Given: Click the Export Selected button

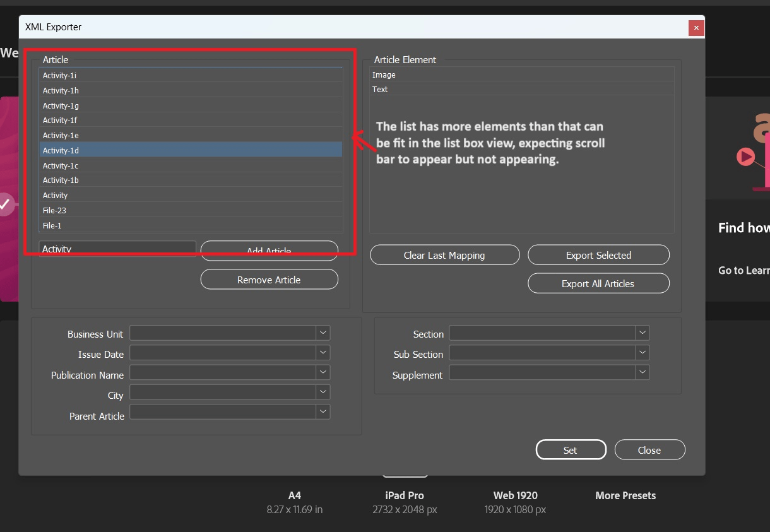Looking at the screenshot, I should 598,255.
